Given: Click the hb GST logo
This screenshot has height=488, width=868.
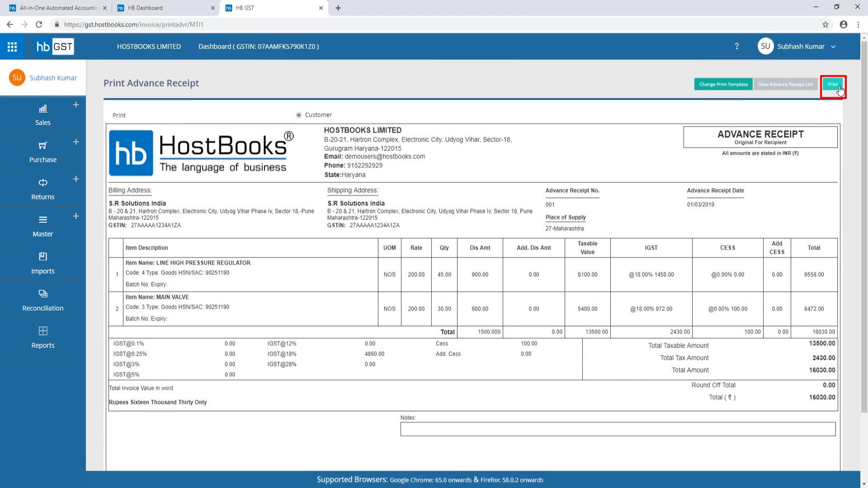Looking at the screenshot, I should click(x=55, y=47).
